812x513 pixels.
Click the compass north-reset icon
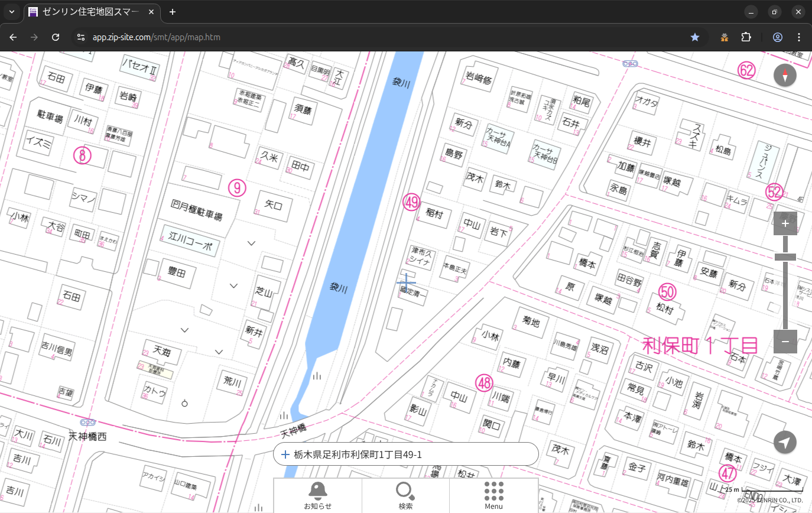tap(785, 76)
